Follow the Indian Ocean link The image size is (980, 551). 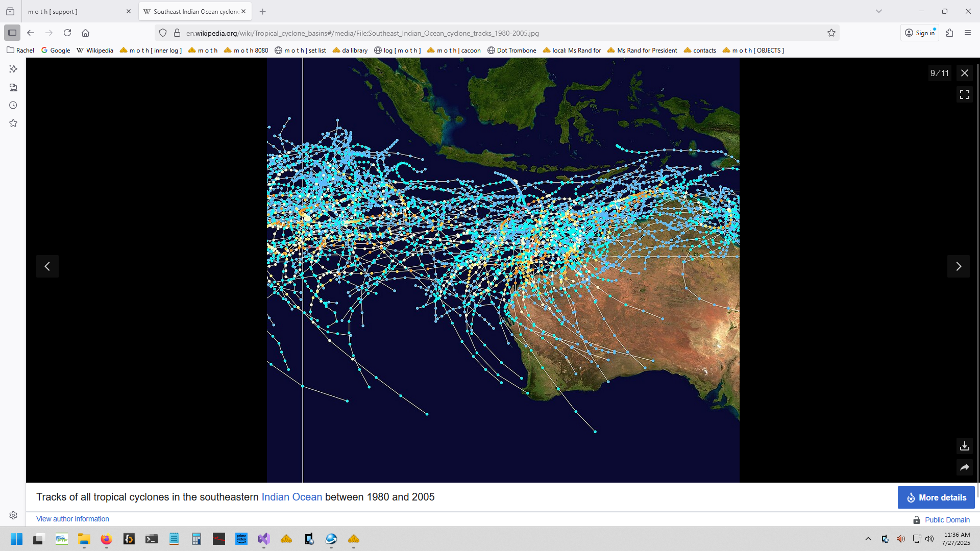[291, 497]
